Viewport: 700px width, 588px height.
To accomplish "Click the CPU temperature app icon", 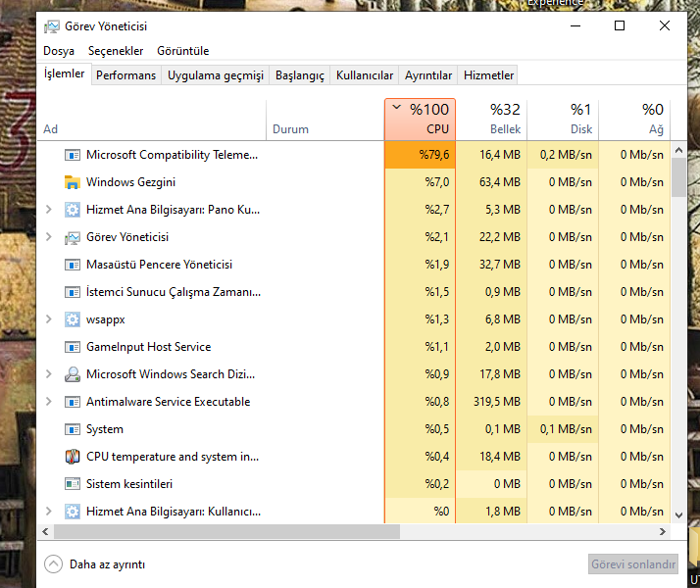I will pyautogui.click(x=73, y=457).
